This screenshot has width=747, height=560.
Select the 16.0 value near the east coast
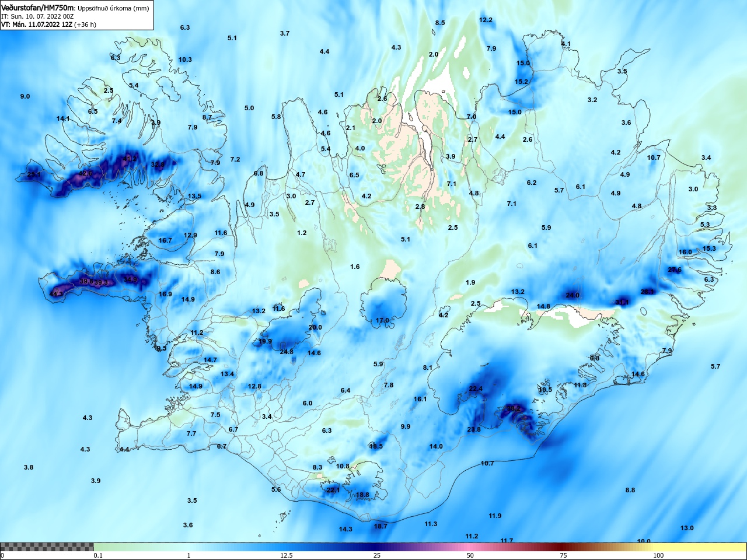click(685, 252)
